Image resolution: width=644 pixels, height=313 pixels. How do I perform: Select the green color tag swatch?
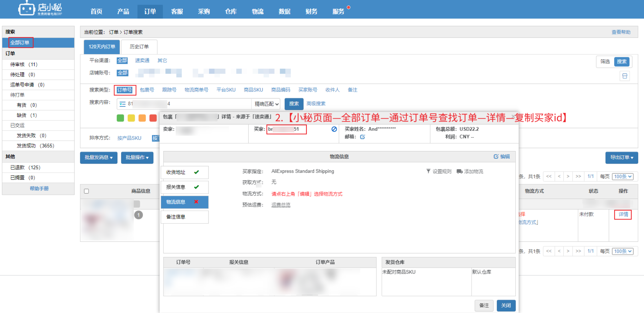pyautogui.click(x=120, y=118)
